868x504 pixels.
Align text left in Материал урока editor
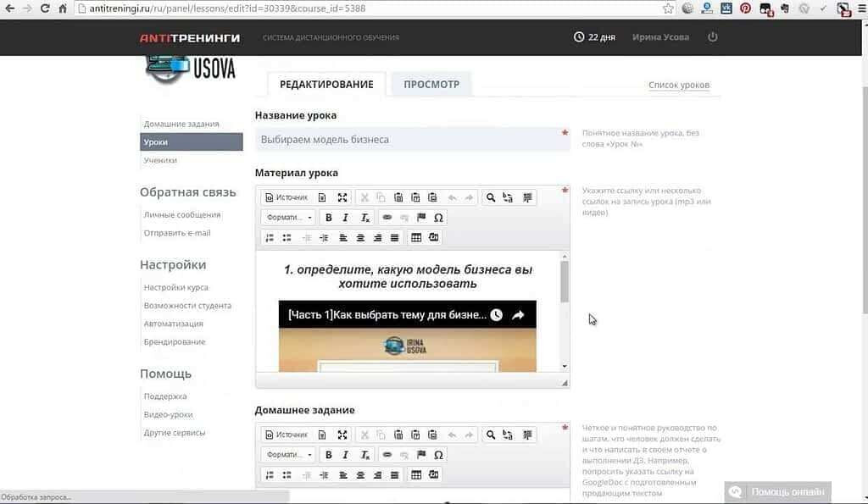(x=343, y=237)
